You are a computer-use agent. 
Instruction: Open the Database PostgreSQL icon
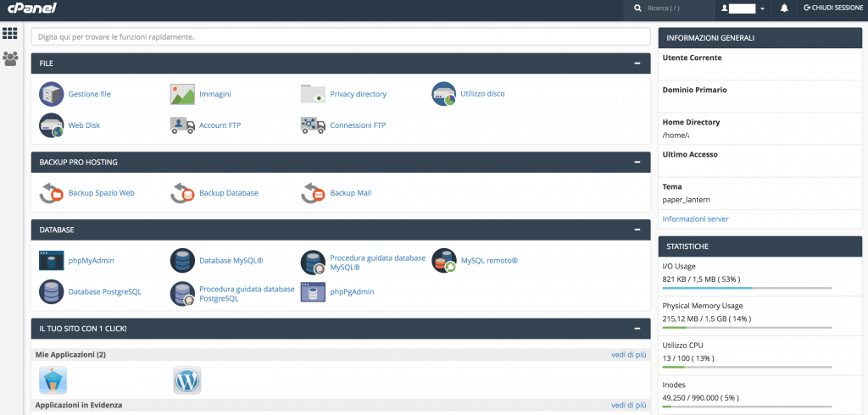pos(52,291)
